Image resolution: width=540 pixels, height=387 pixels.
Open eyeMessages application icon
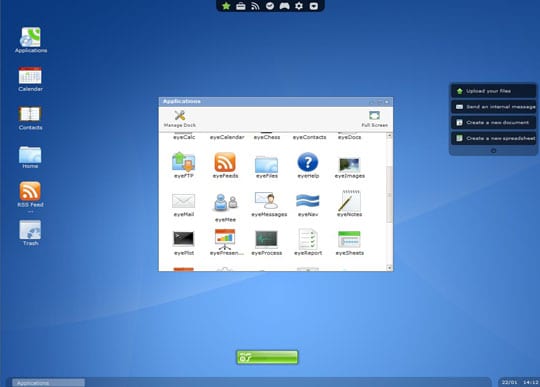(267, 200)
